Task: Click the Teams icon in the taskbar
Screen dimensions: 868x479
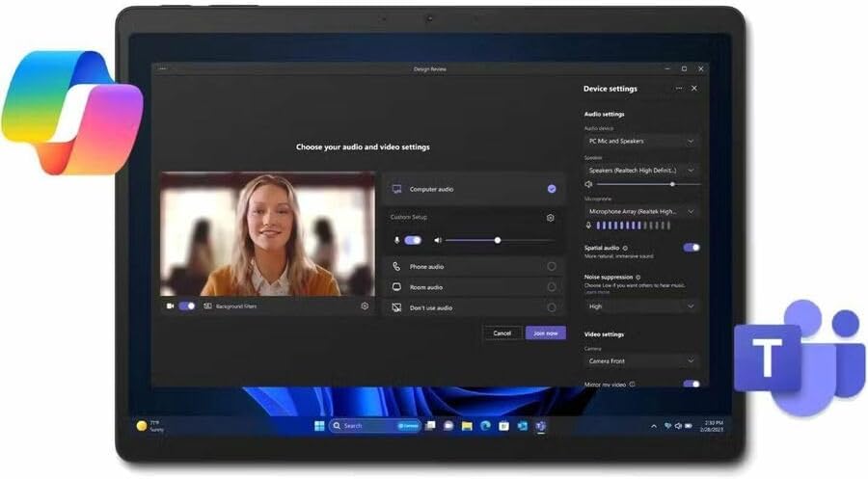Action: click(x=541, y=426)
